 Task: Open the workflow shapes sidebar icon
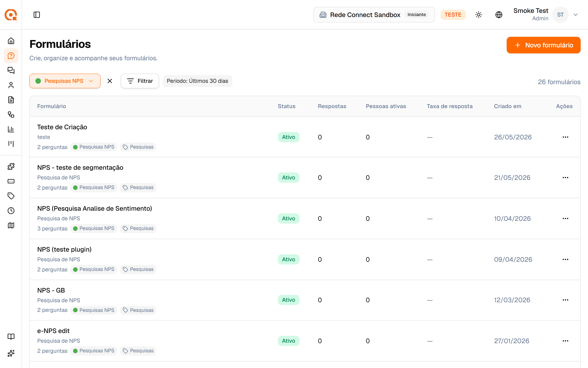11,114
